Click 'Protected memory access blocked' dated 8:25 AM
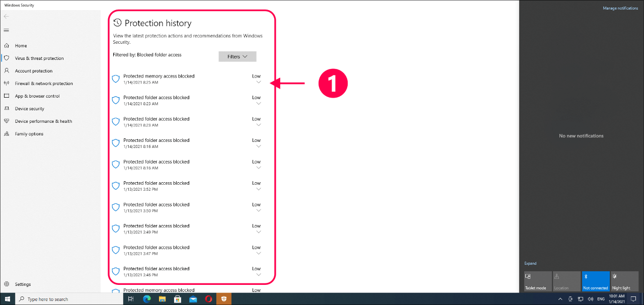This screenshot has height=305, width=644. [x=159, y=76]
